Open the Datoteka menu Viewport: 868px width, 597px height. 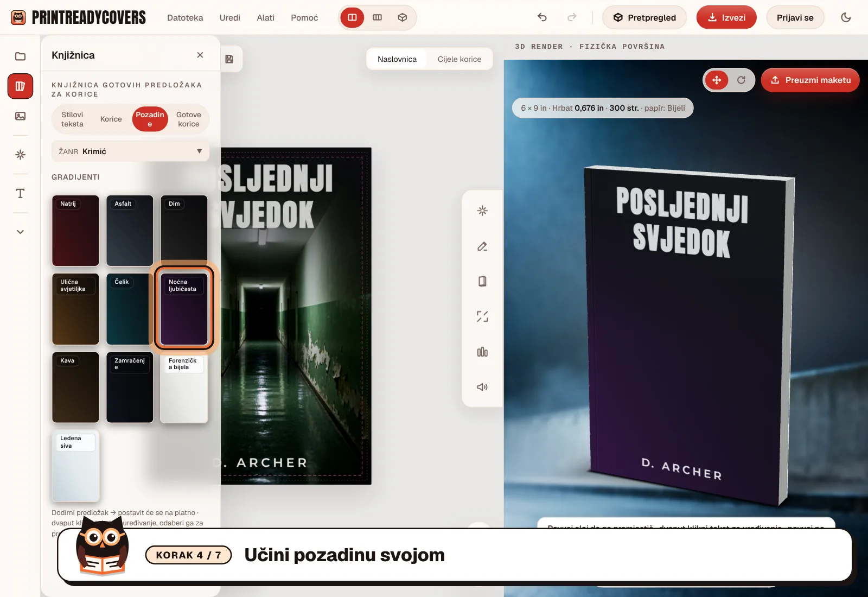click(x=185, y=18)
